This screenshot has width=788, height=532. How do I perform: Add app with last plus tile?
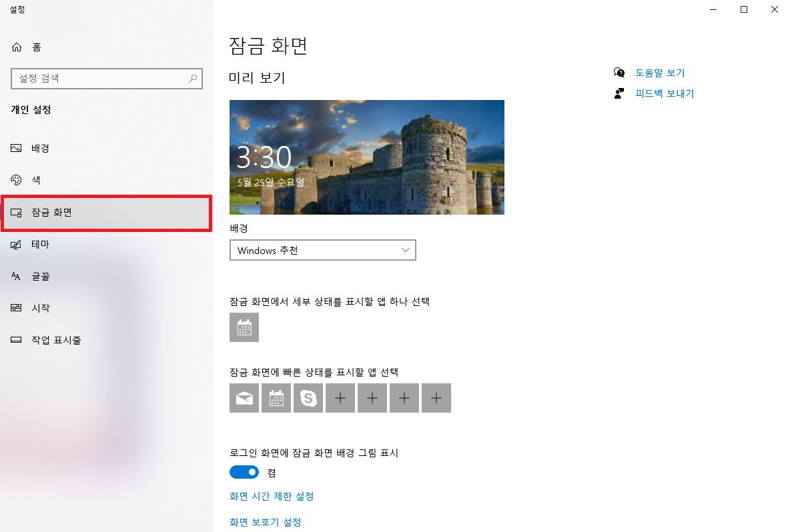pos(436,399)
